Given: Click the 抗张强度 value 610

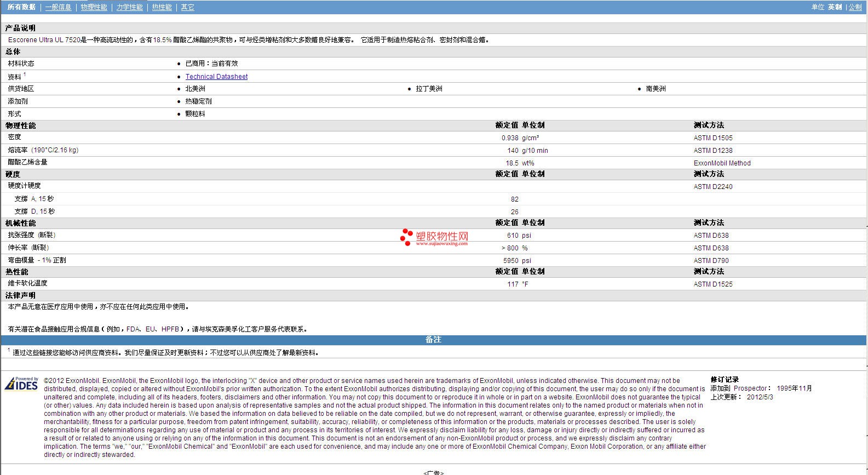Looking at the screenshot, I should click(x=513, y=236).
